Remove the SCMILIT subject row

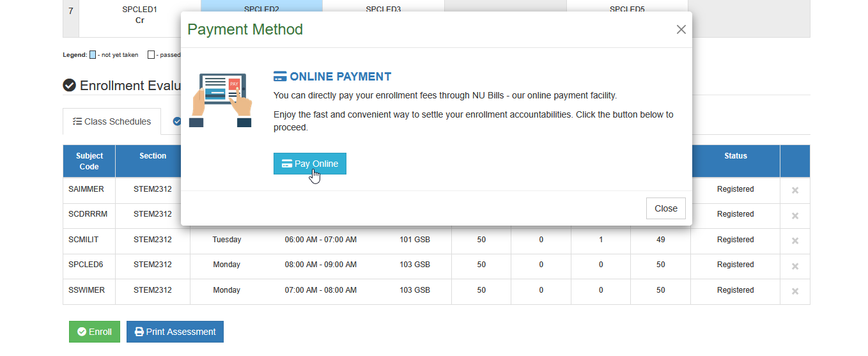coord(795,241)
